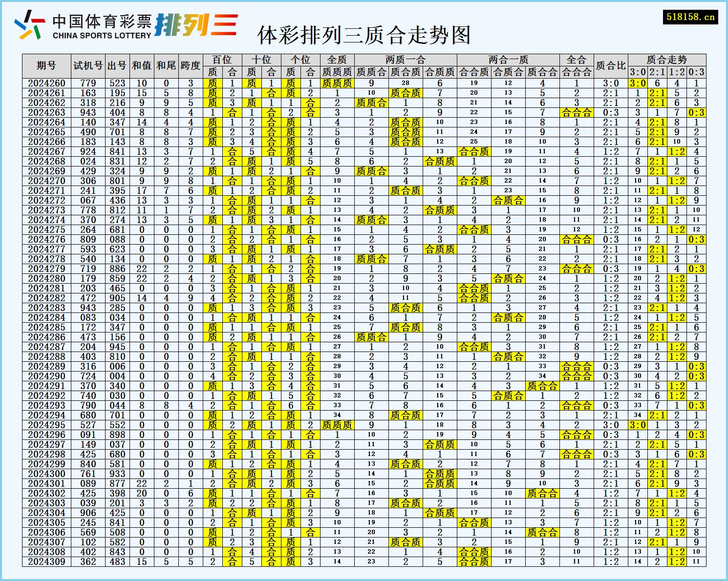Click 质质质 cell in row 2024260

coord(337,83)
